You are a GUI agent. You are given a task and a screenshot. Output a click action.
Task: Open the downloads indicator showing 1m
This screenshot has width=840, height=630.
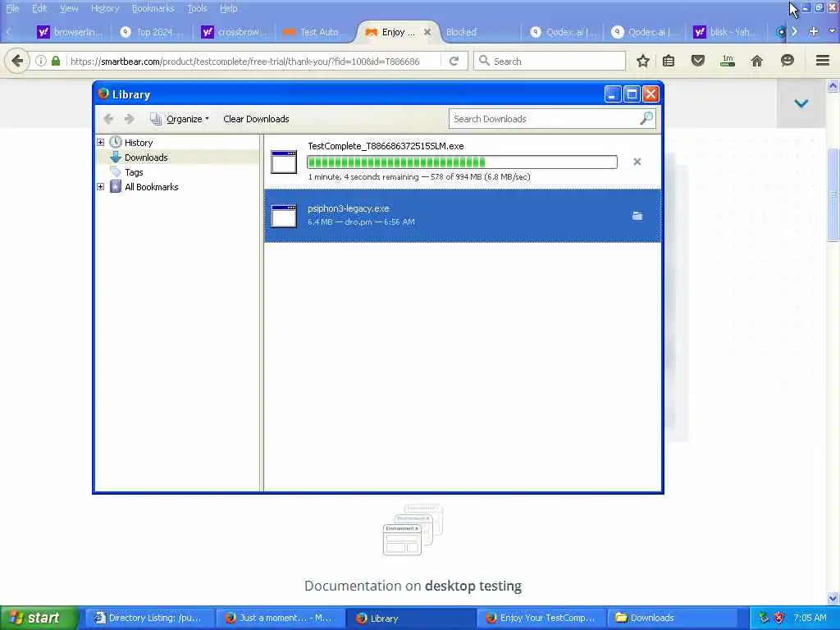point(727,61)
